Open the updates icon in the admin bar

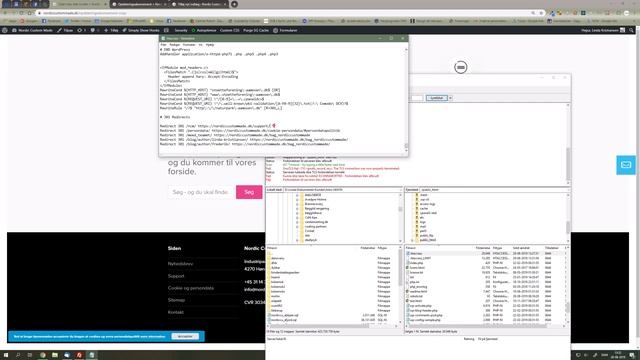81,30
